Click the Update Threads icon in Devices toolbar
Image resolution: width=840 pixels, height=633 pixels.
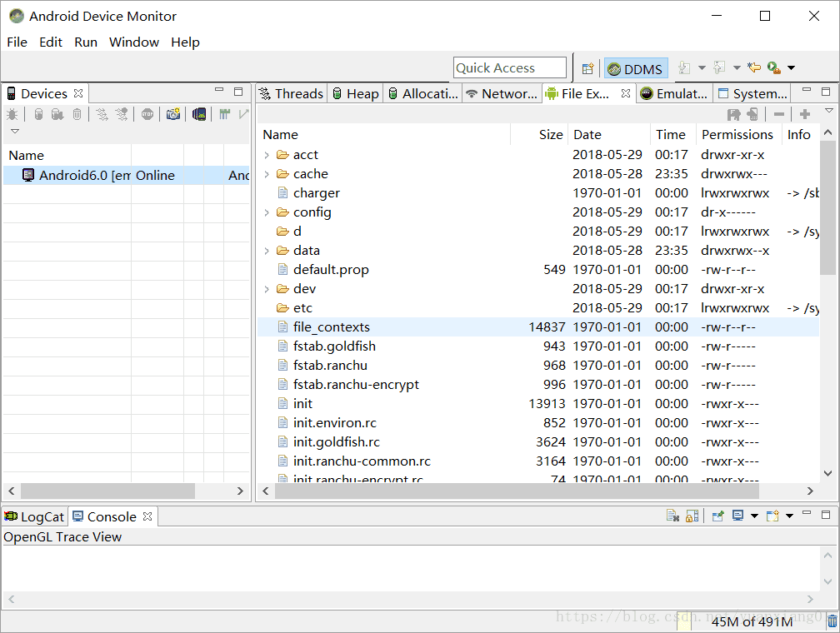click(102, 114)
